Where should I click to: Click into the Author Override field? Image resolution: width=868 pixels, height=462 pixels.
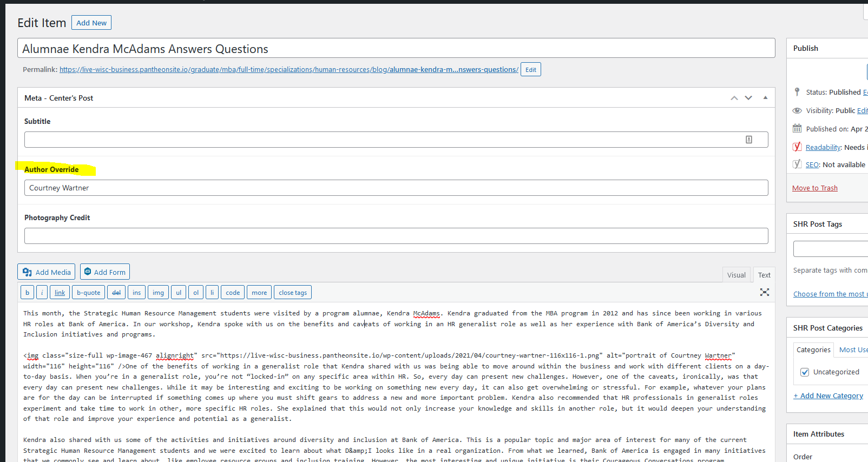(x=396, y=188)
